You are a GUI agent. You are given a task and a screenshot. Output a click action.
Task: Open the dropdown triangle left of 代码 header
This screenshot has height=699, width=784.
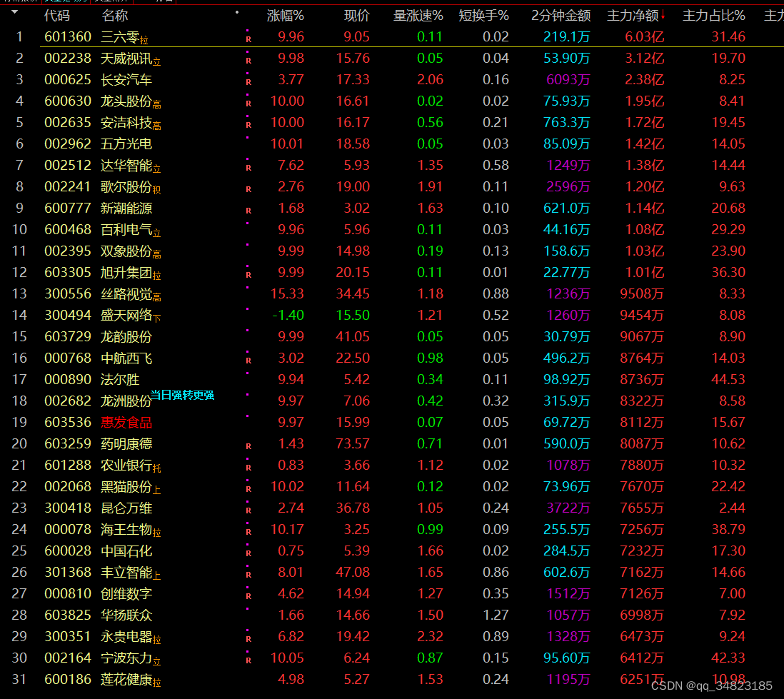14,12
